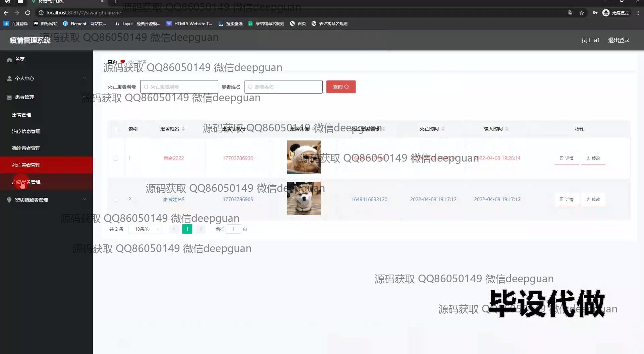Check the checkbox for row 患者2222
The height and width of the screenshot is (354, 644).
(116, 158)
